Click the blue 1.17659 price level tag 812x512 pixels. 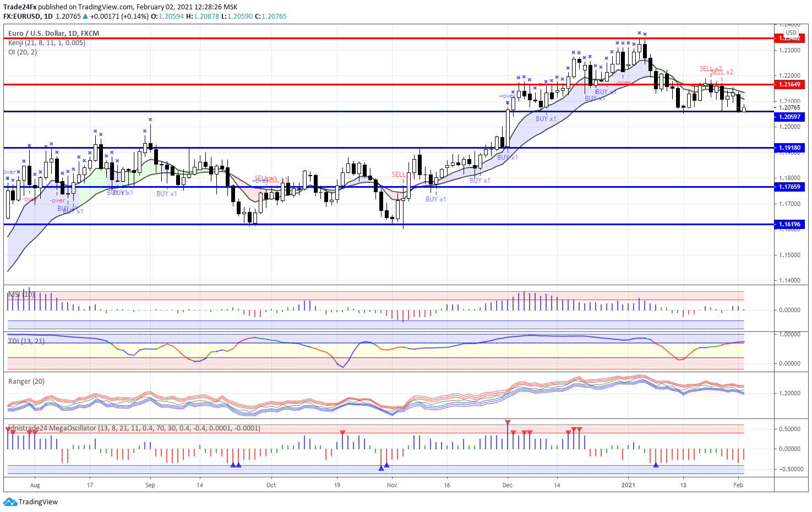[789, 187]
